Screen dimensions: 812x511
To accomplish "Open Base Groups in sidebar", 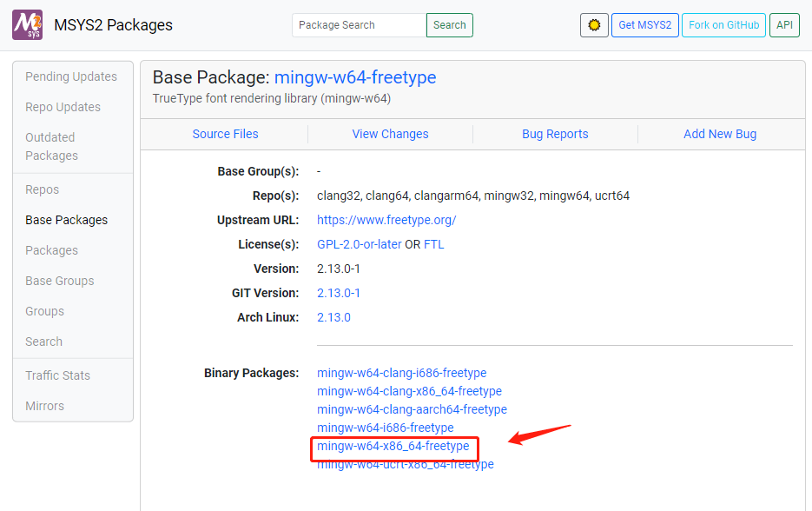I will 60,281.
